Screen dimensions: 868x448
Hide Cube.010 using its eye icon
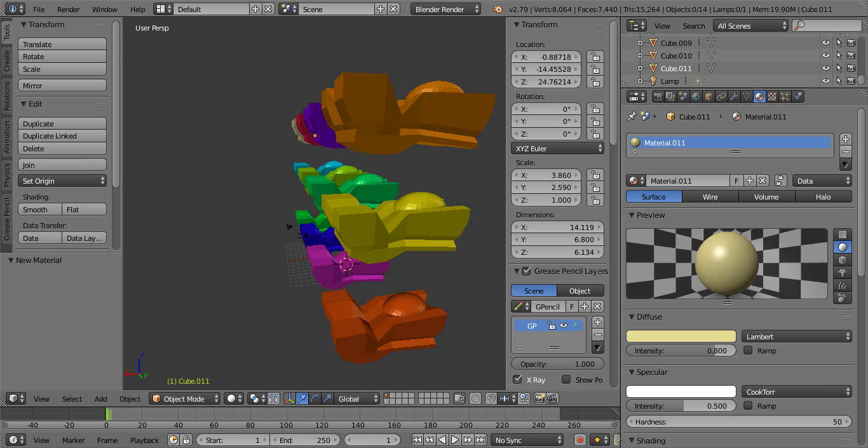click(825, 56)
